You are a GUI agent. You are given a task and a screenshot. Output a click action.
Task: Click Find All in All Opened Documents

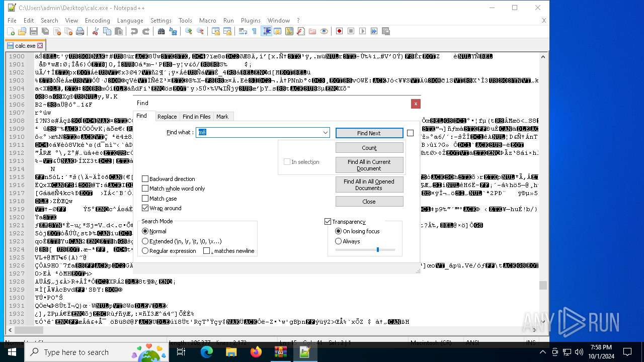point(369,185)
